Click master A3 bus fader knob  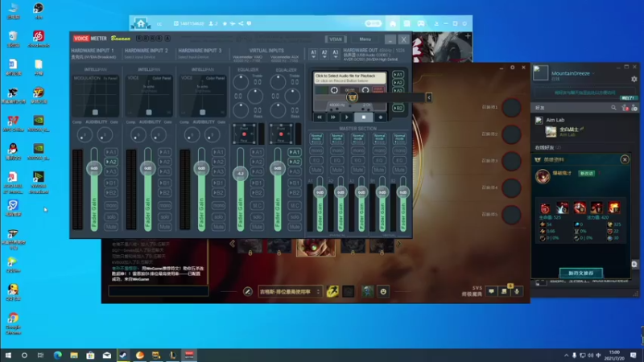tap(361, 192)
